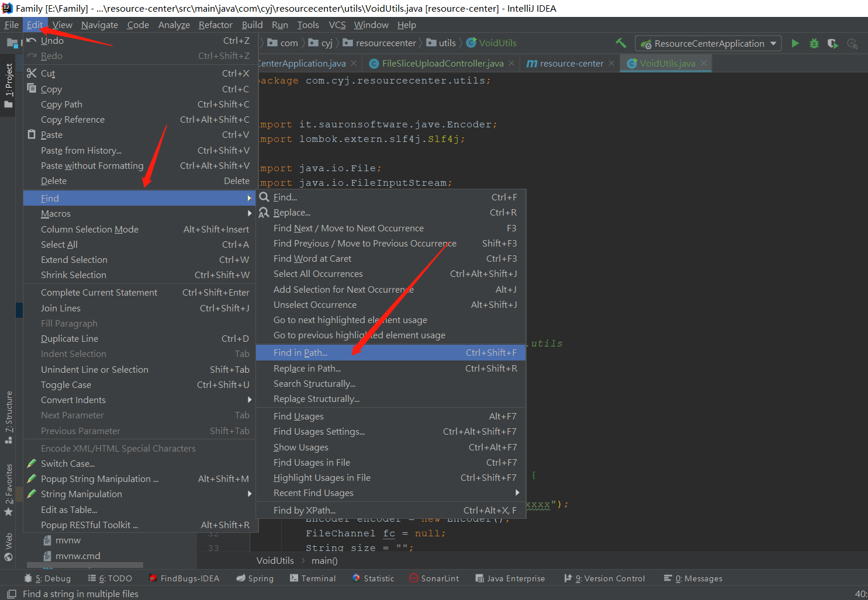The height and width of the screenshot is (600, 868).
Task: Click the Undo menu entry
Action: [x=140, y=40]
